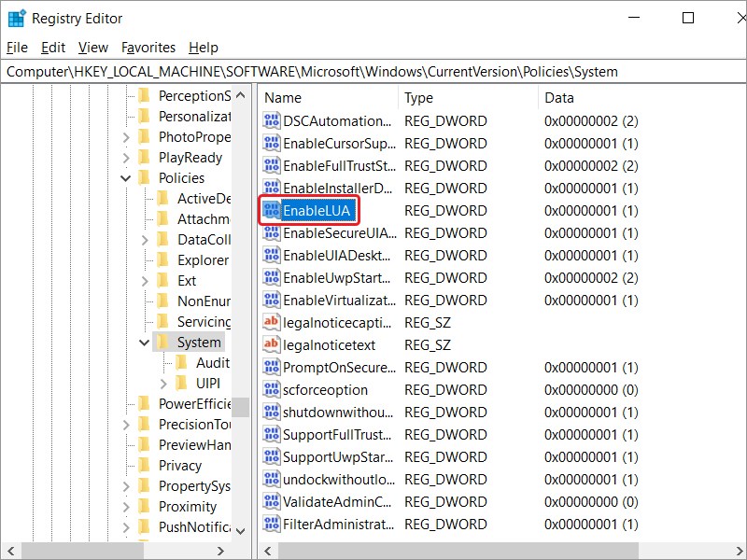Click the tree pane scroll-down arrow
This screenshot has width=747, height=560.
pos(241,530)
